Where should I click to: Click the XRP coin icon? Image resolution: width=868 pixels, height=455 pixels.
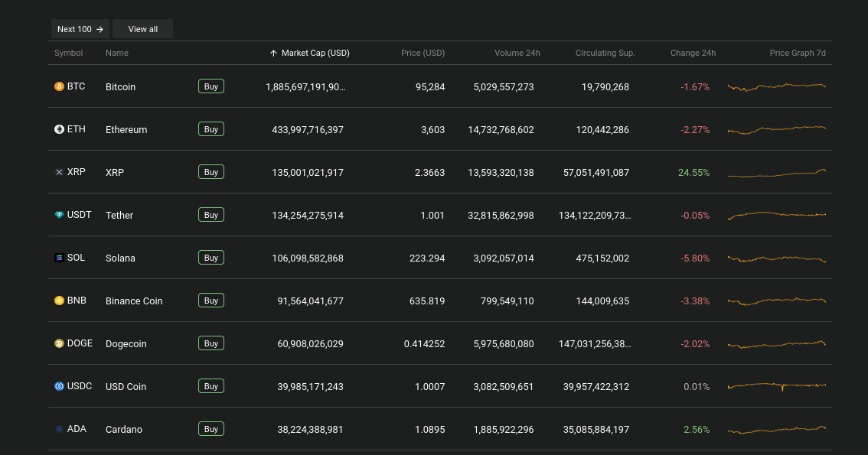tap(59, 173)
